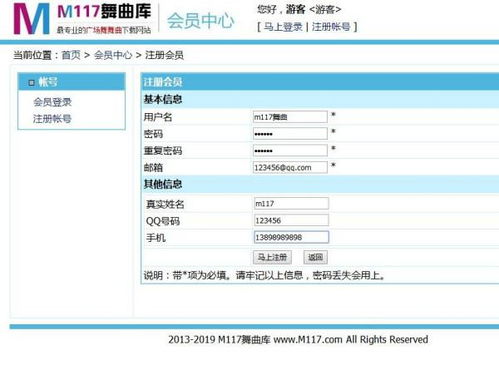Focus the 密码 input field
This screenshot has width=499, height=370.
pyautogui.click(x=290, y=134)
